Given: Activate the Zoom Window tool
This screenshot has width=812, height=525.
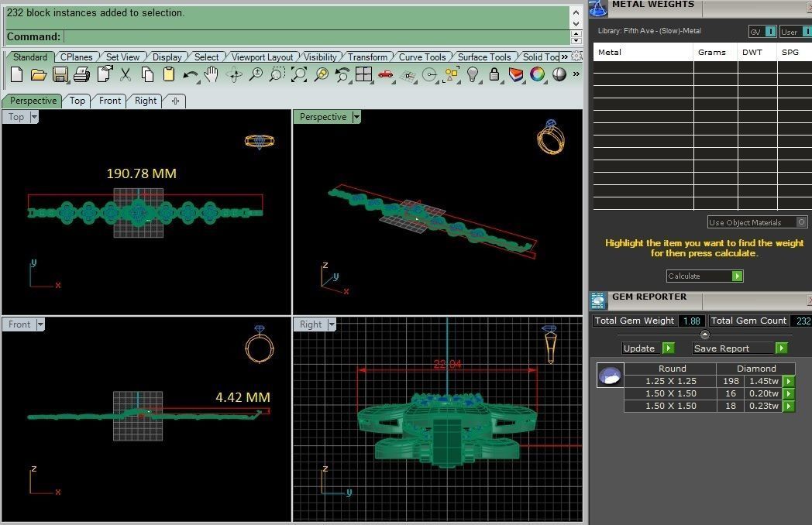Looking at the screenshot, I should coord(277,75).
